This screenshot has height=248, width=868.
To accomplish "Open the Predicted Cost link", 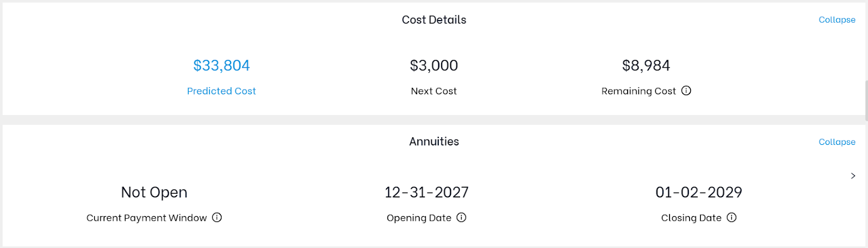I will point(221,91).
